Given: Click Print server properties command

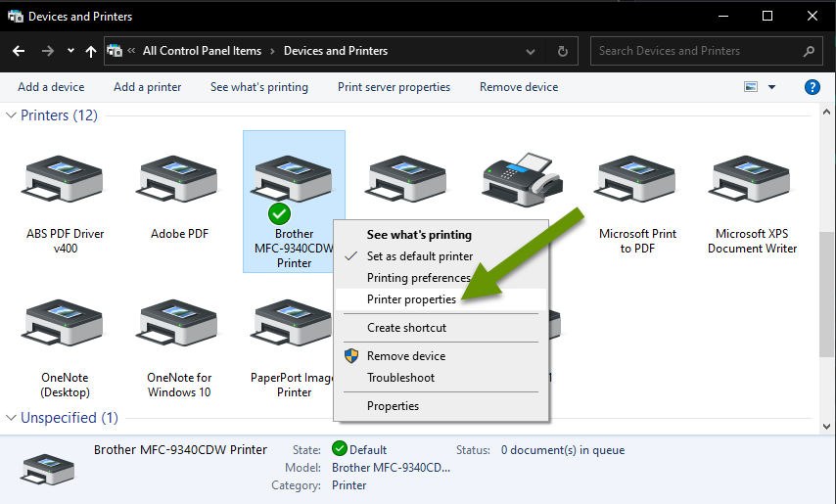Looking at the screenshot, I should (x=394, y=87).
